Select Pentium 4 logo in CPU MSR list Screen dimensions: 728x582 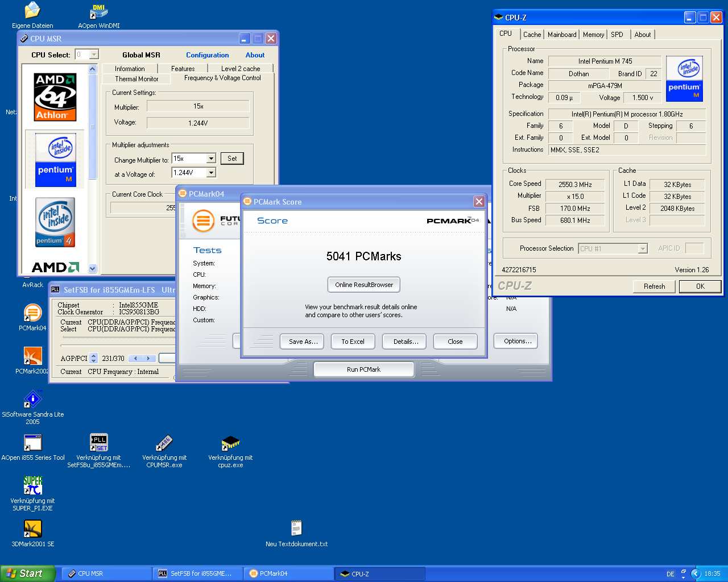(x=55, y=222)
